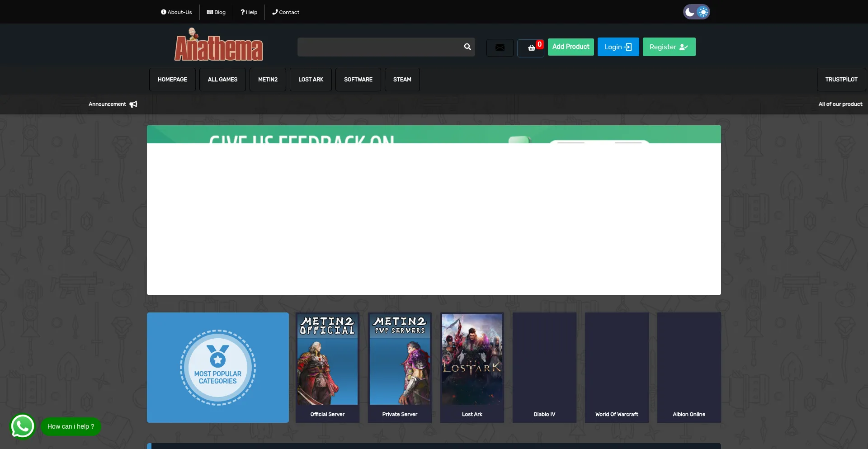
Task: Open the STEAM category menu
Action: 402,79
